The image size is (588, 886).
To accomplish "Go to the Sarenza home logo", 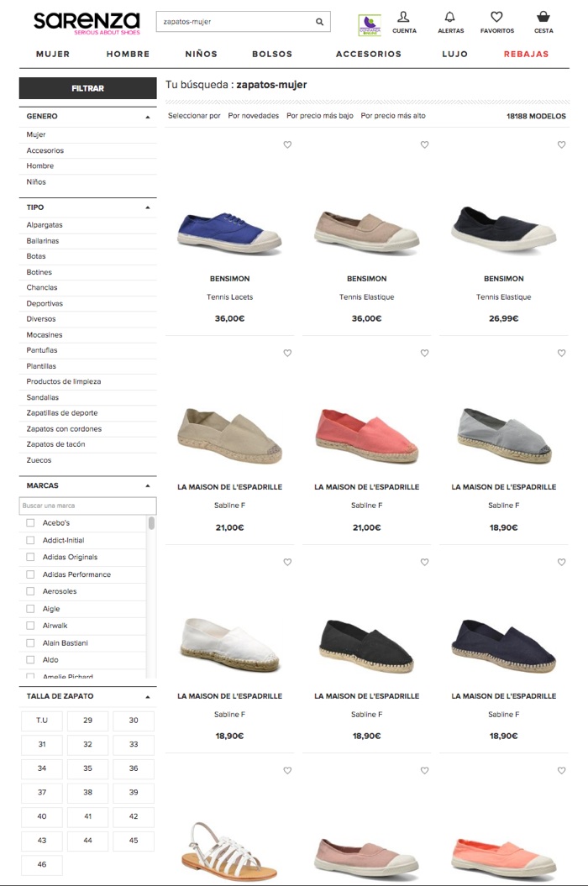I will [87, 23].
